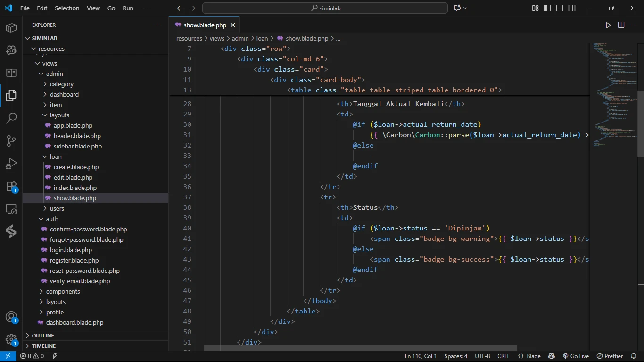Screen dimensions: 644x362
Task: Open the Source Control view
Action: coord(11,140)
